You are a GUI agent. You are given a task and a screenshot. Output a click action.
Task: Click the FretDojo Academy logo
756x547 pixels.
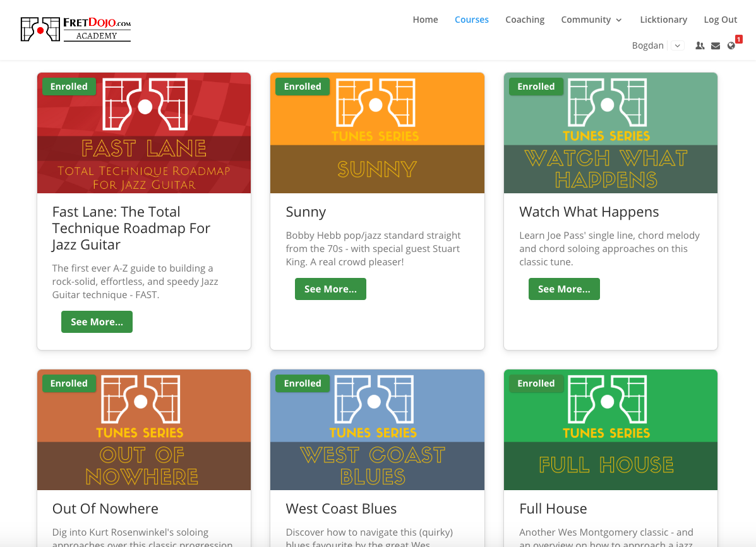(x=76, y=29)
